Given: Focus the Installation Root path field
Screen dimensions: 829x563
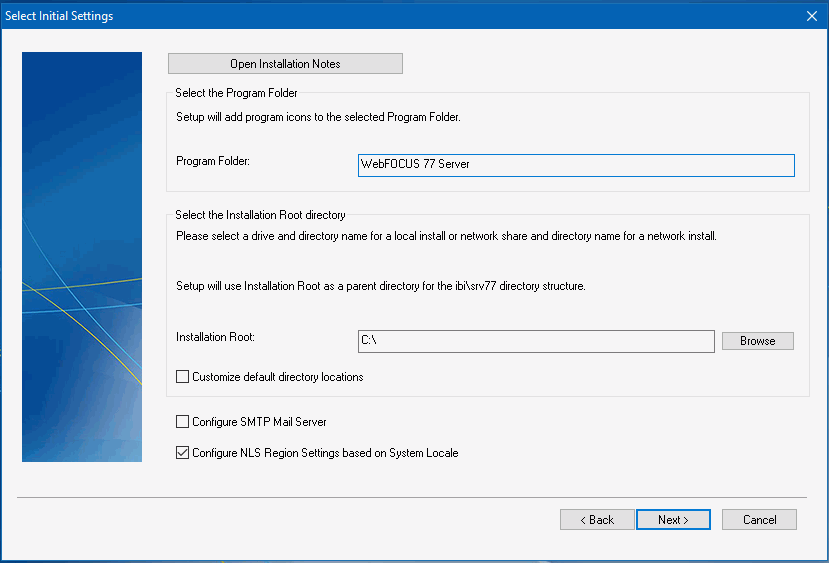Looking at the screenshot, I should point(536,341).
